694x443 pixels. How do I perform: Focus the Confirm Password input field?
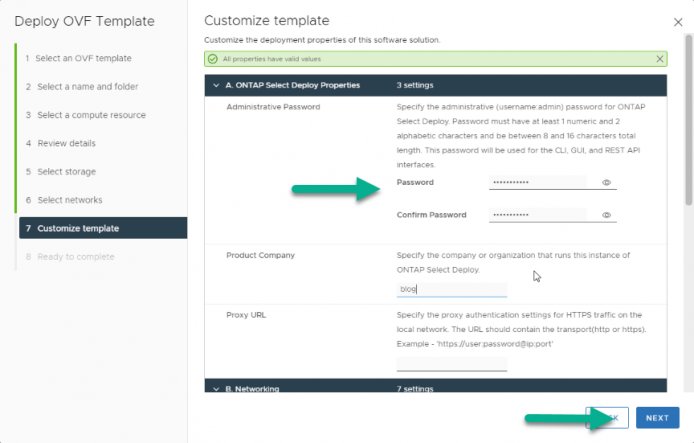(x=538, y=215)
